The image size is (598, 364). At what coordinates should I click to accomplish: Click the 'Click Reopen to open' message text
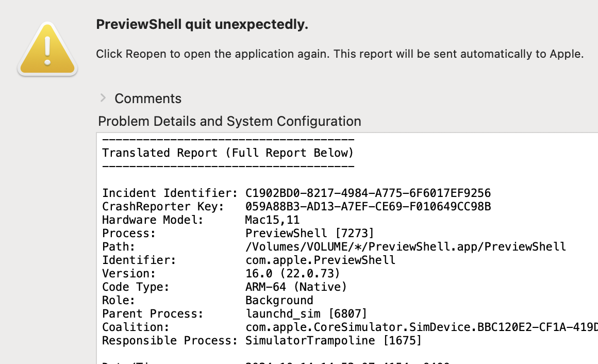(340, 54)
